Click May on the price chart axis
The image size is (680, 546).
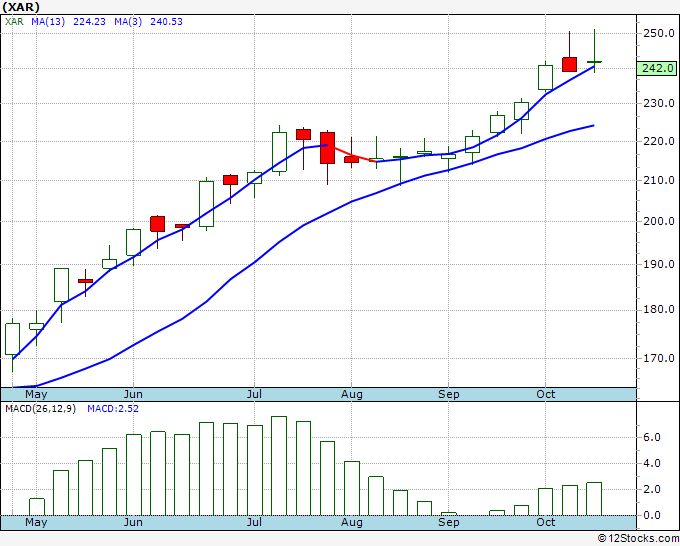36,395
